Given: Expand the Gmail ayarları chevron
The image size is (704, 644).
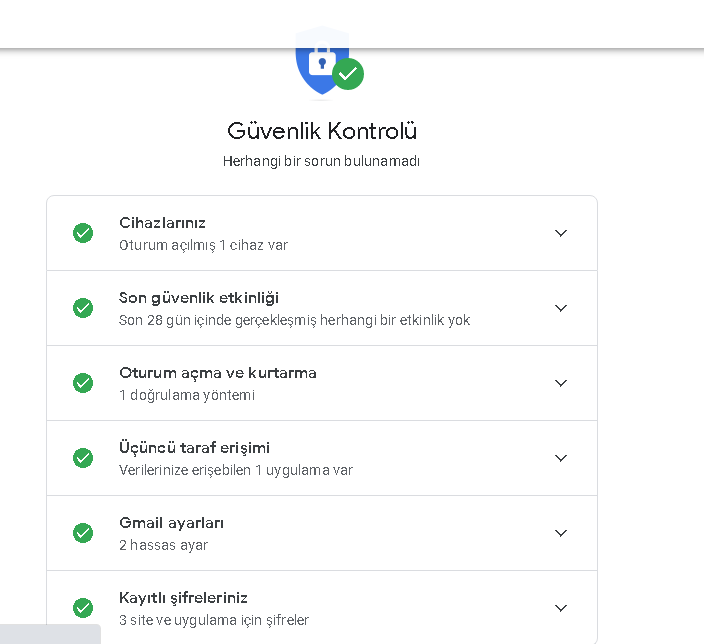Looking at the screenshot, I should click(x=561, y=533).
